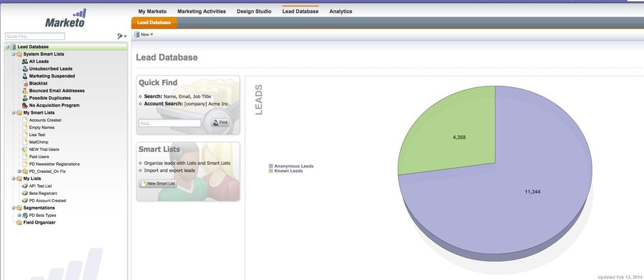Open the API Test List

(40, 186)
